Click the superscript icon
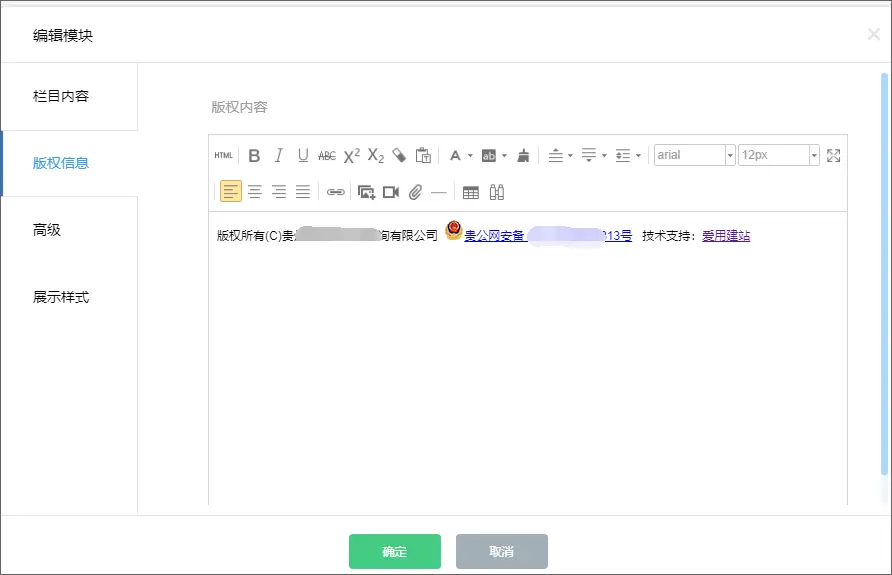This screenshot has width=892, height=575. pos(352,156)
